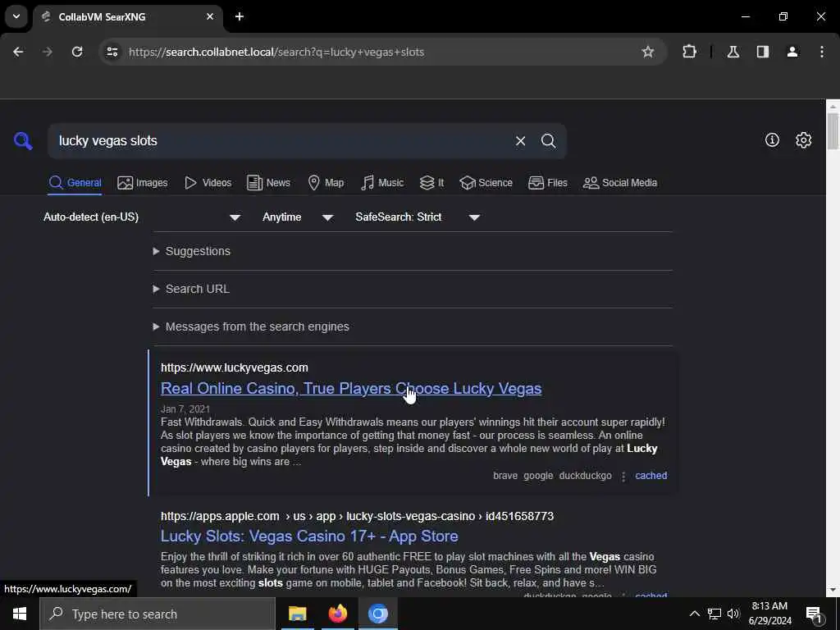Viewport: 840px width, 630px height.
Task: Switch to the Videos tab
Action: click(208, 183)
